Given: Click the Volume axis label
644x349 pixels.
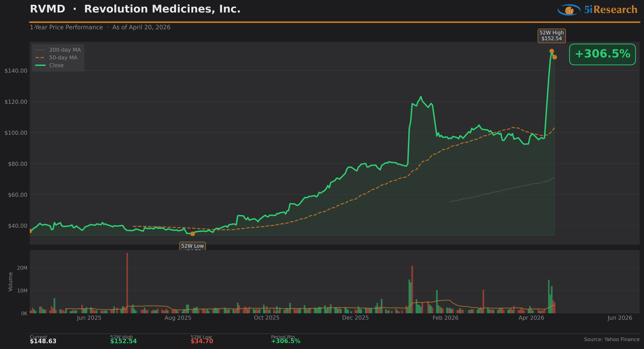Looking at the screenshot, I should click(10, 282).
